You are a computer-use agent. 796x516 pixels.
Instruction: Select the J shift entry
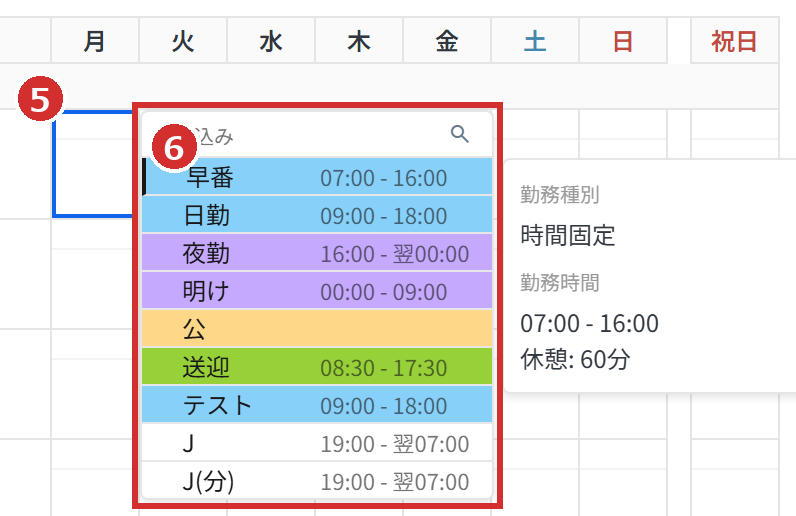point(317,443)
